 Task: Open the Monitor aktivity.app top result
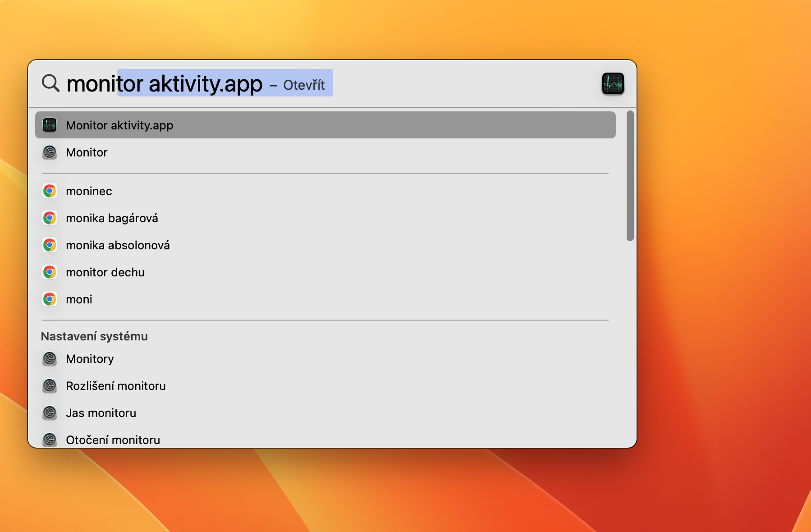tap(325, 125)
